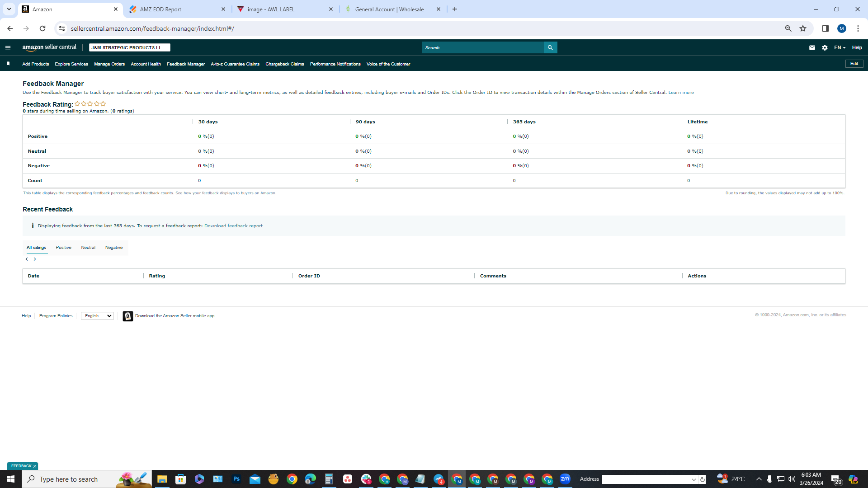Open a new browser tab
Viewport: 868px width, 488px height.
(455, 9)
